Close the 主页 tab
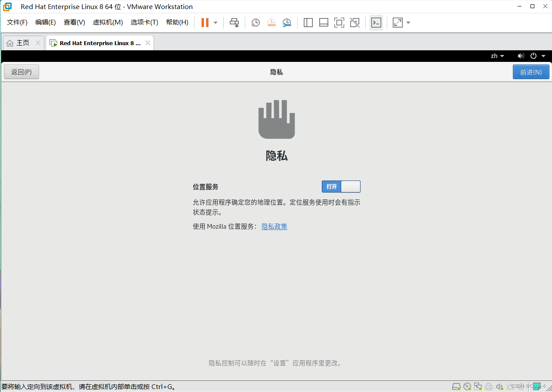The height and width of the screenshot is (392, 552). point(38,43)
